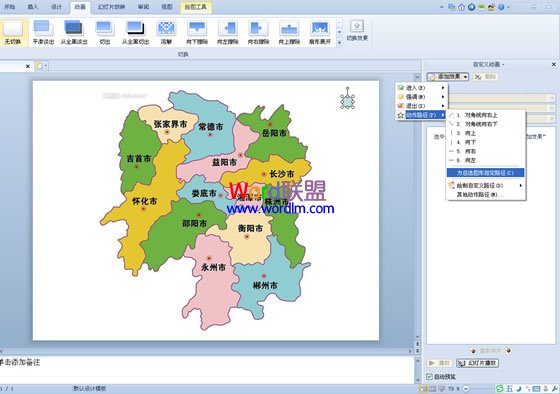Apply the 向上擦除 wipe transition
Screen dimensions: 560x394
click(289, 33)
